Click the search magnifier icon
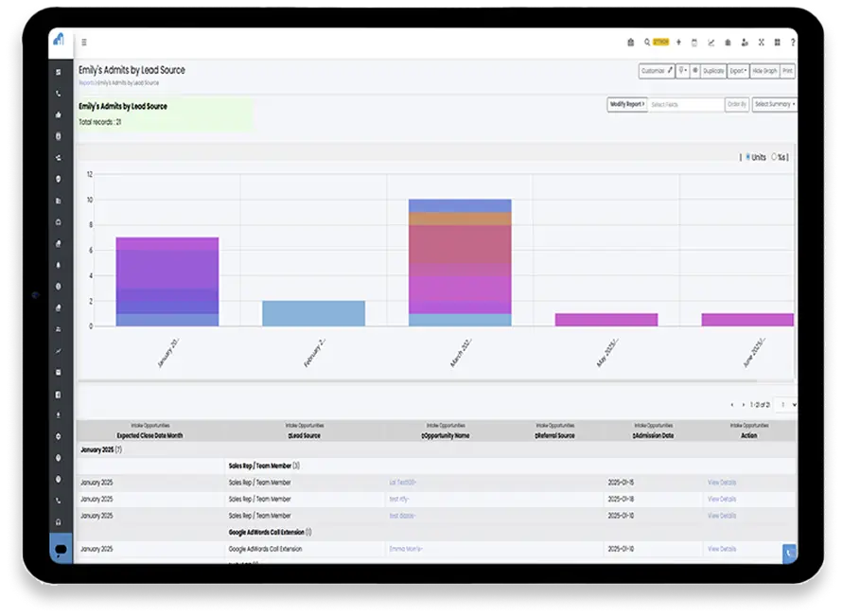 [647, 42]
